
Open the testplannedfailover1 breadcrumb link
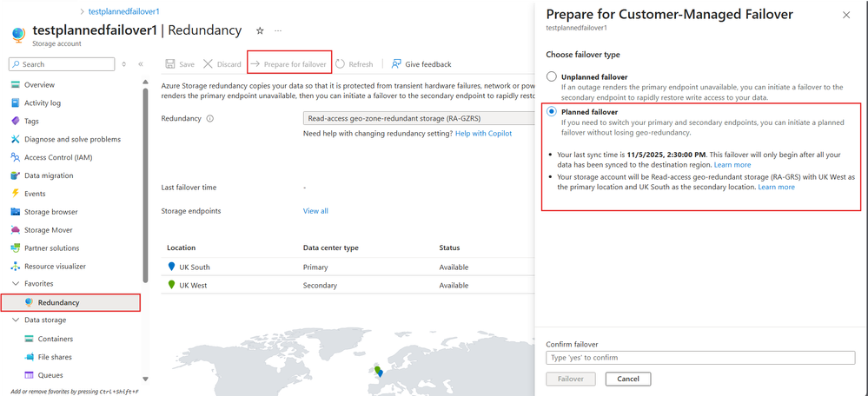[x=124, y=11]
